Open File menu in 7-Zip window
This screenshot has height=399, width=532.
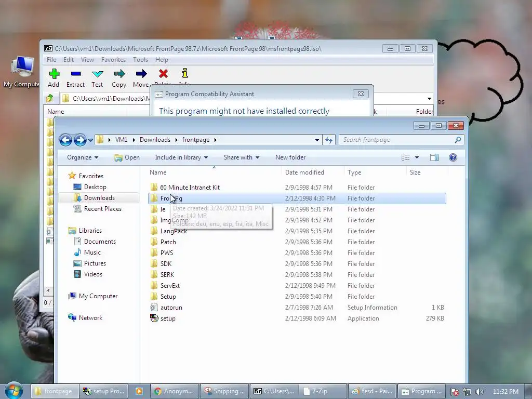51,60
